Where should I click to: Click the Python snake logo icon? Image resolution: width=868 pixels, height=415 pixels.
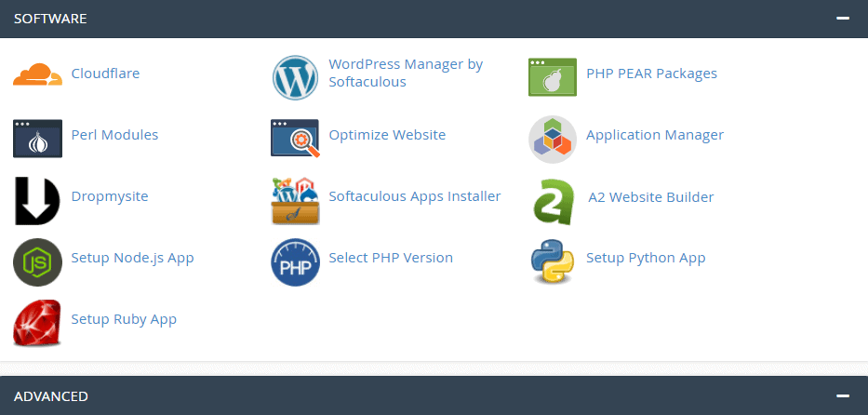coord(553,262)
